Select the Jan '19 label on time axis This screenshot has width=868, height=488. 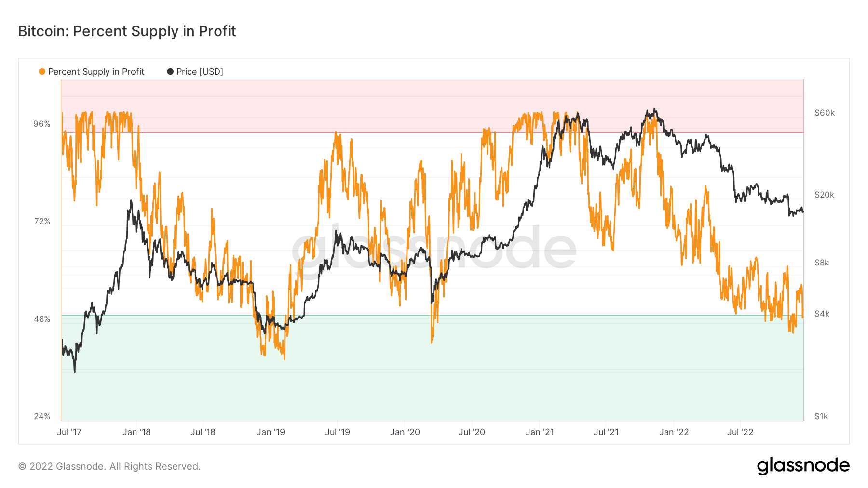(x=271, y=432)
